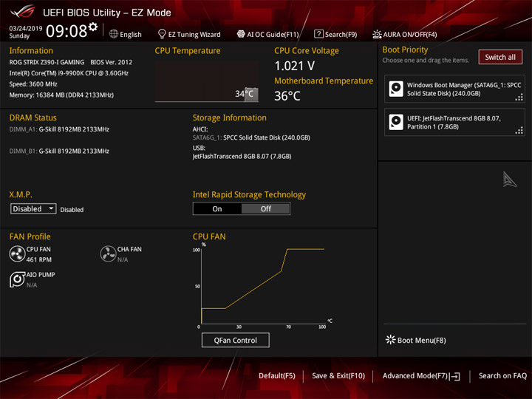Click the Boot Menu star icon

(391, 340)
